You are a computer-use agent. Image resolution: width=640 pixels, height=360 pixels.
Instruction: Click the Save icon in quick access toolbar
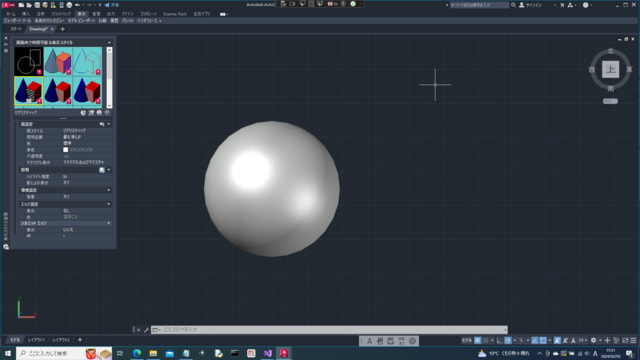coord(37,5)
